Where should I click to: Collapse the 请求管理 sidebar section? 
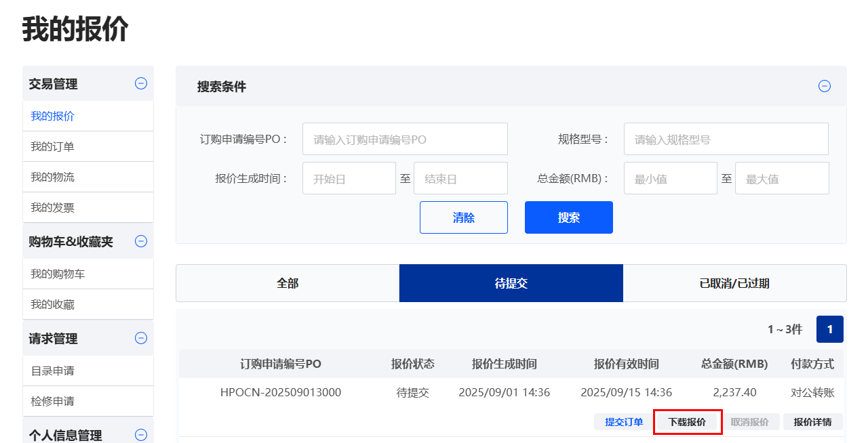(x=141, y=338)
